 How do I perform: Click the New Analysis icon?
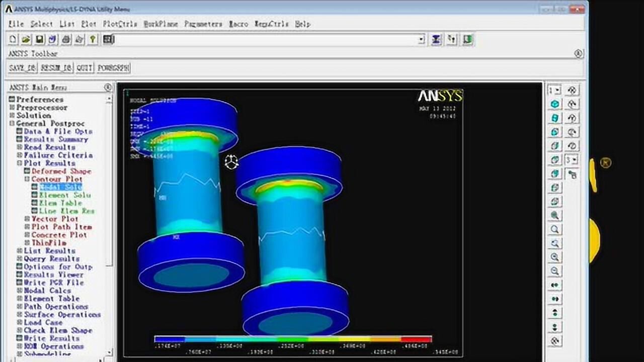point(13,39)
